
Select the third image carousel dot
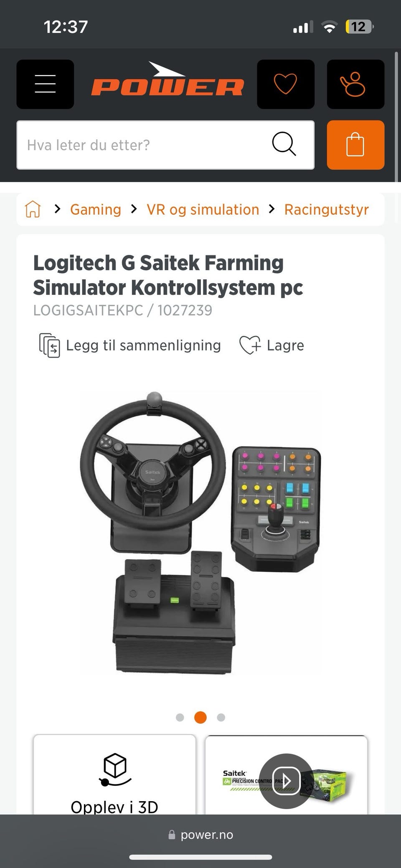coord(221,717)
